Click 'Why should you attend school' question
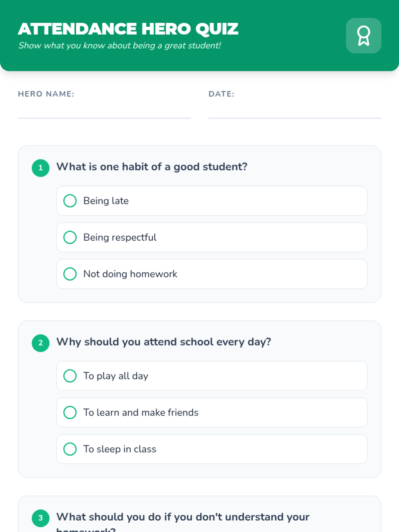Image resolution: width=399 pixels, height=532 pixels. point(164,342)
